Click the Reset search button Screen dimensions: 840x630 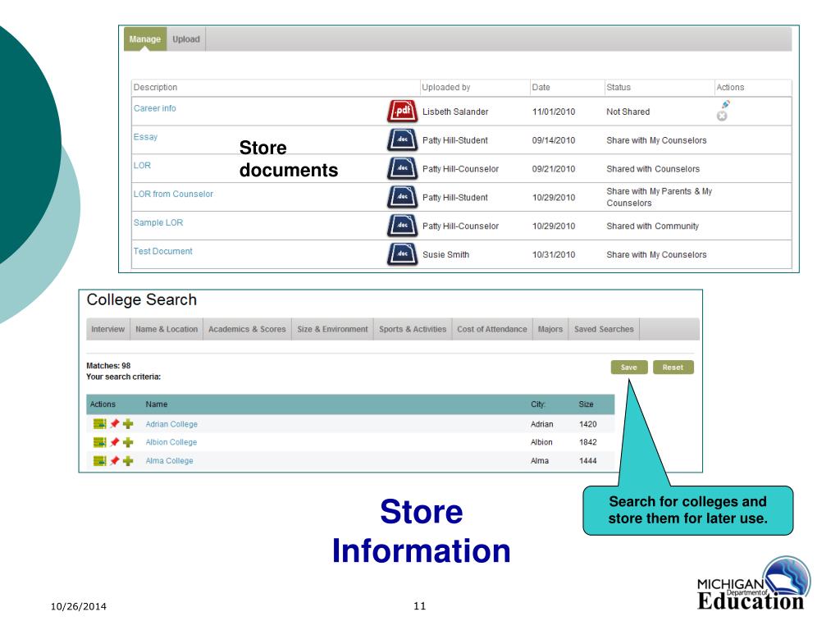(673, 367)
